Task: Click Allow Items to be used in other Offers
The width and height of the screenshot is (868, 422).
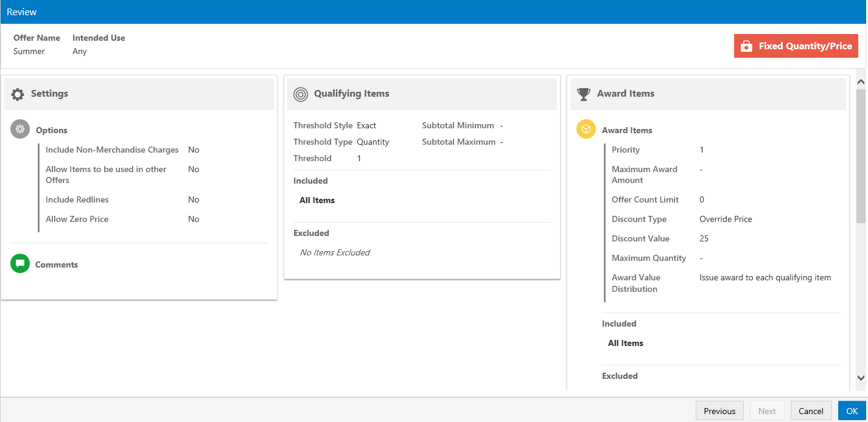Action: coord(106,175)
